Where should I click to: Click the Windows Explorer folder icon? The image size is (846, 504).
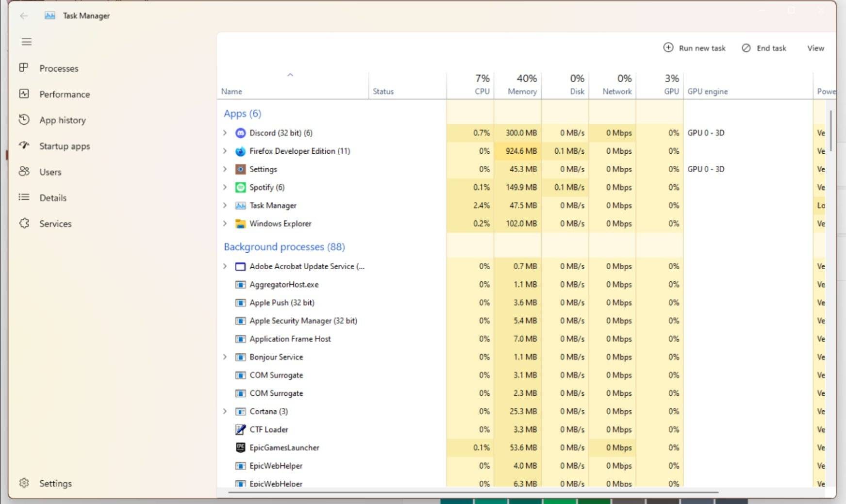(x=240, y=224)
